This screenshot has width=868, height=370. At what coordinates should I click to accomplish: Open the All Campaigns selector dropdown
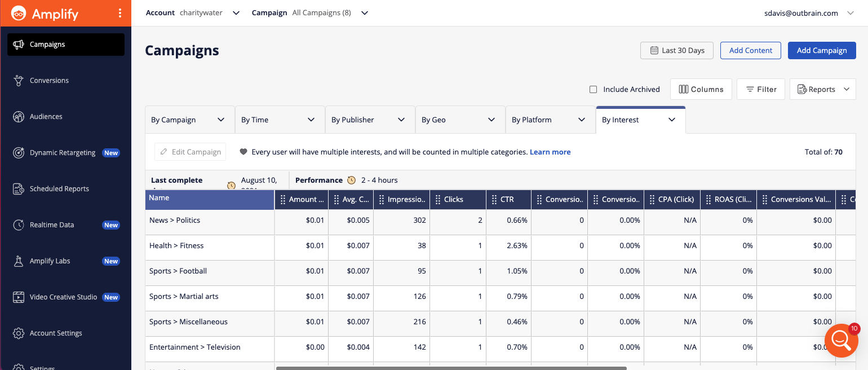click(x=364, y=13)
